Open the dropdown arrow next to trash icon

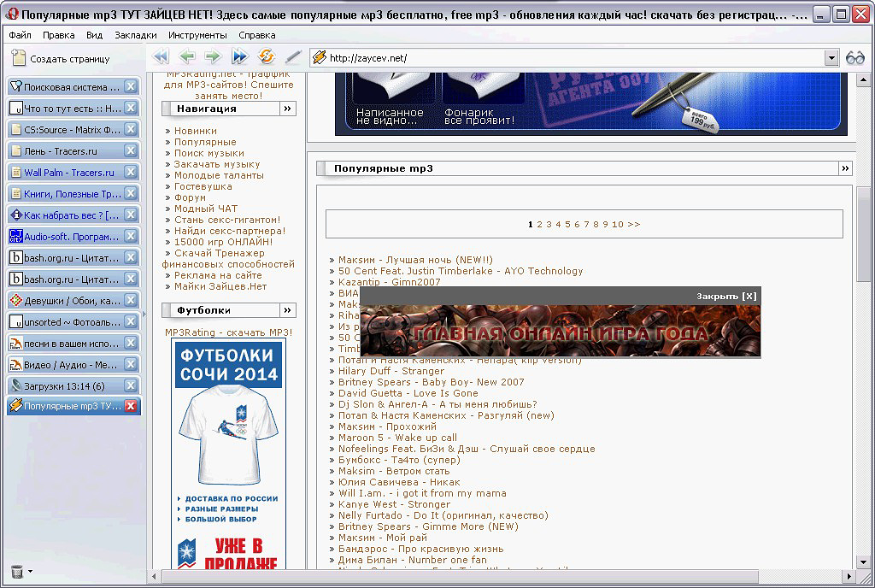pos(30,571)
